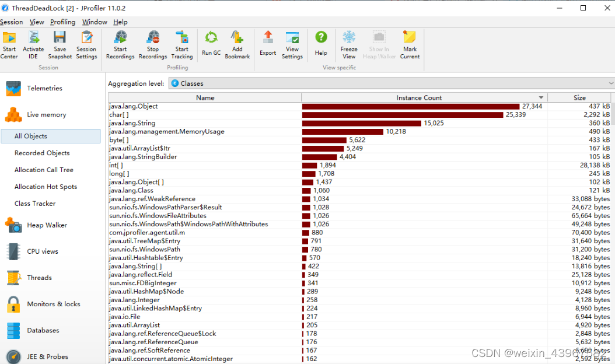Select All Objects view in sidebar
Viewport: 615px width, 364px height.
51,136
